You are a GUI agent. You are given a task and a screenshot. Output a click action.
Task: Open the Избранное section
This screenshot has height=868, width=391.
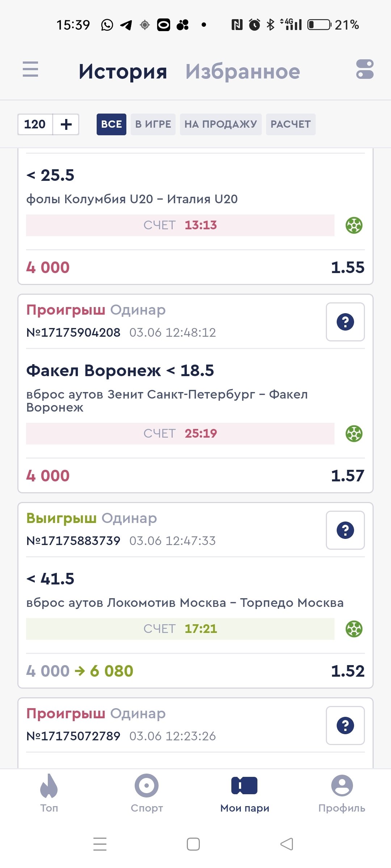click(x=243, y=71)
